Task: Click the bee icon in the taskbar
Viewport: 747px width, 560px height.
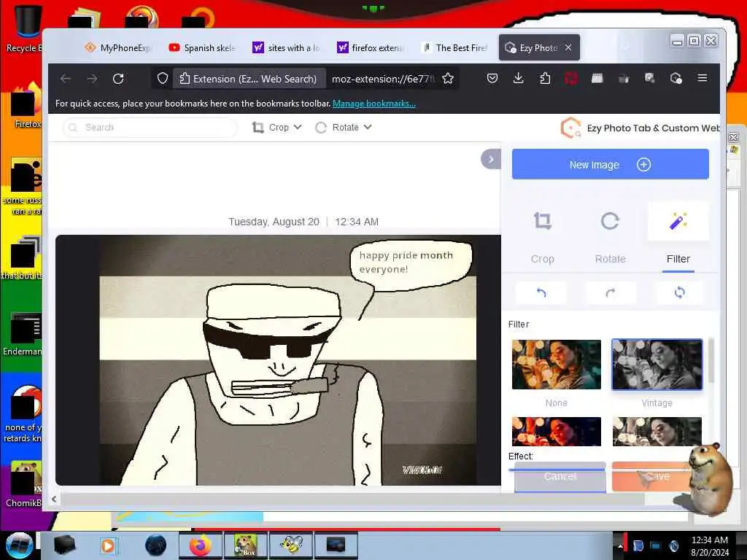Action: [x=292, y=545]
